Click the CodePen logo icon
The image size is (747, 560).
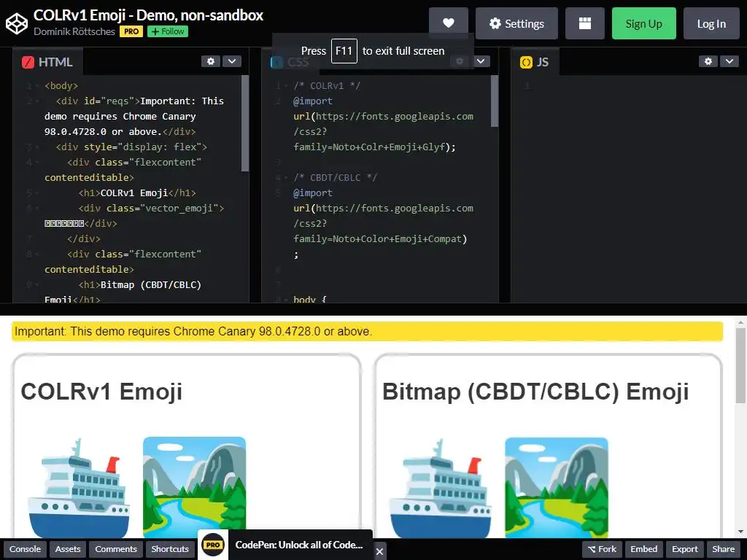coord(17,24)
